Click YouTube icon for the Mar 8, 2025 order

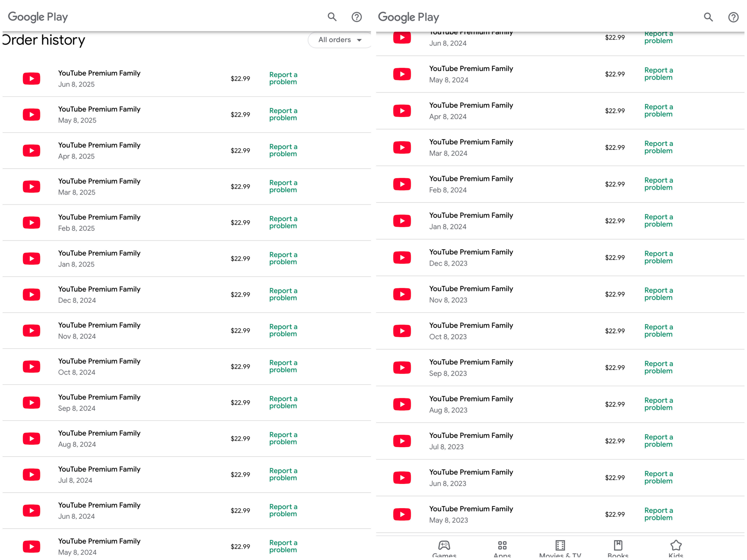click(x=31, y=187)
